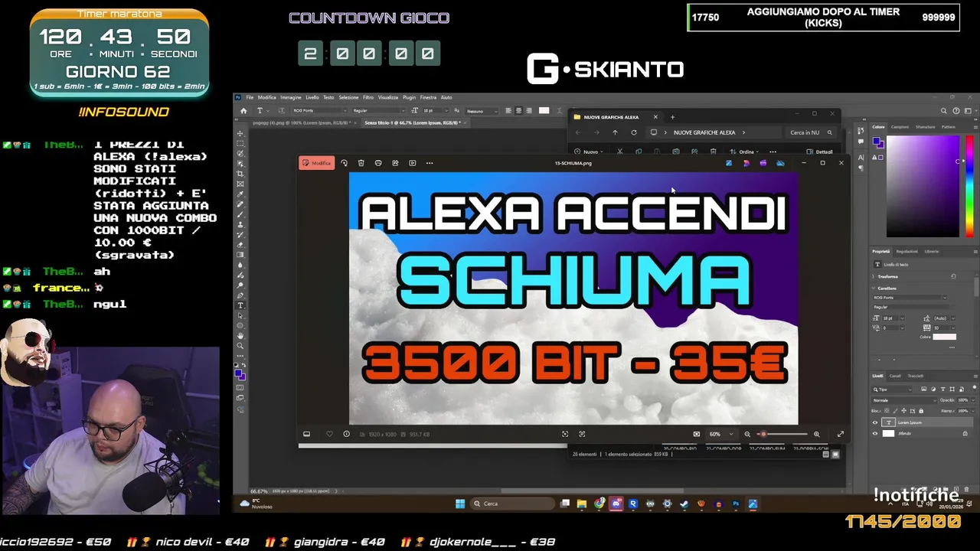Click the file info icon in Photos viewer
Image resolution: width=980 pixels, height=551 pixels.
tap(346, 434)
